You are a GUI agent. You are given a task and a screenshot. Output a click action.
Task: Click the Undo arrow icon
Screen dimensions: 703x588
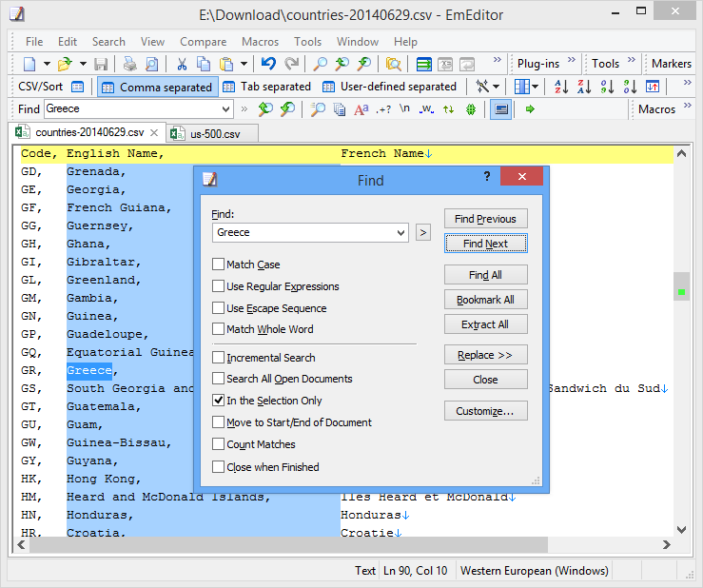268,64
